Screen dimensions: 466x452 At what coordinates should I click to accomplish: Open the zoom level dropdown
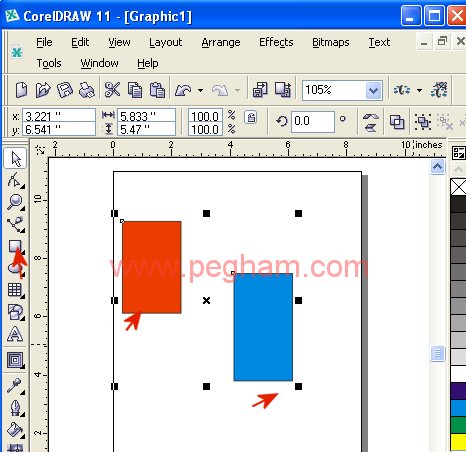pyautogui.click(x=373, y=90)
